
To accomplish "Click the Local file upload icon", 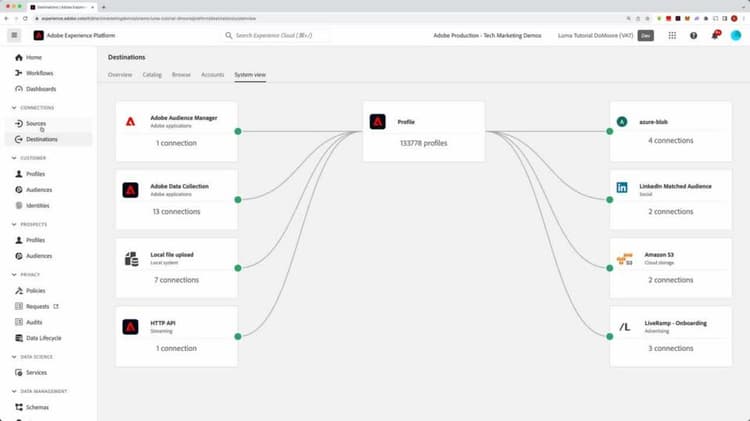I will [132, 258].
